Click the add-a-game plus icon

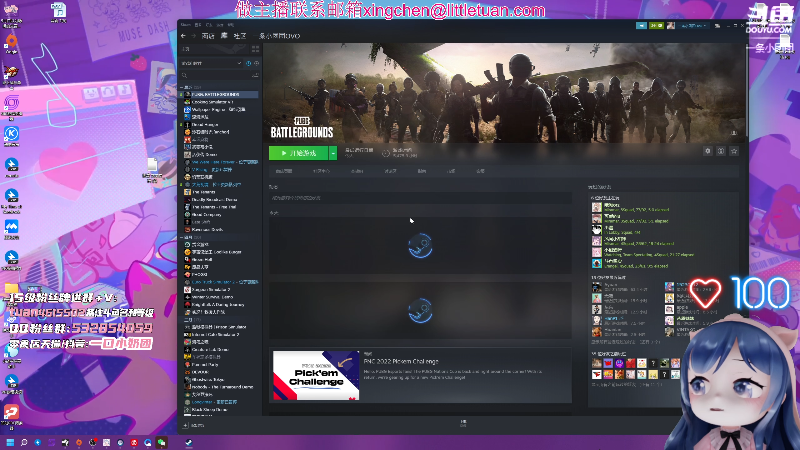185,425
